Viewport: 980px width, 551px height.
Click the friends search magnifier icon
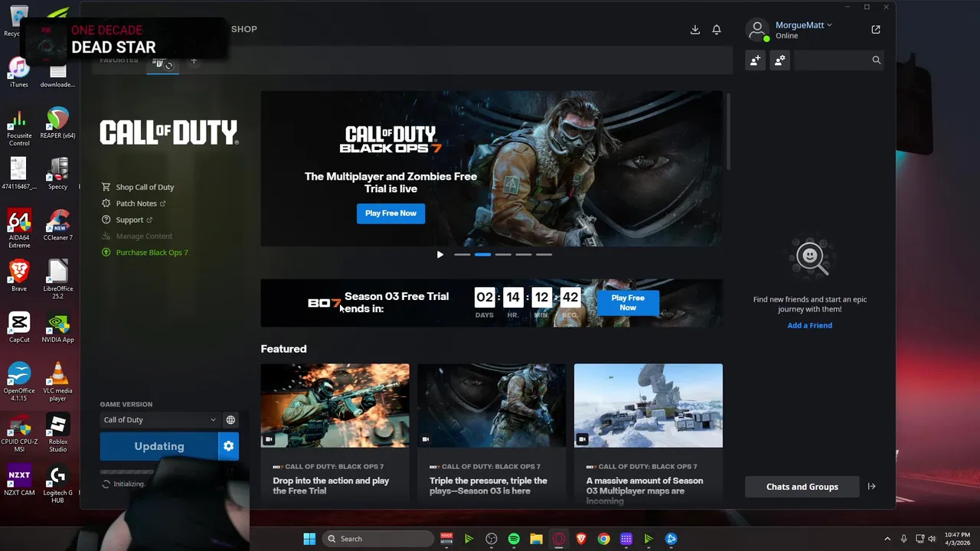tap(877, 60)
